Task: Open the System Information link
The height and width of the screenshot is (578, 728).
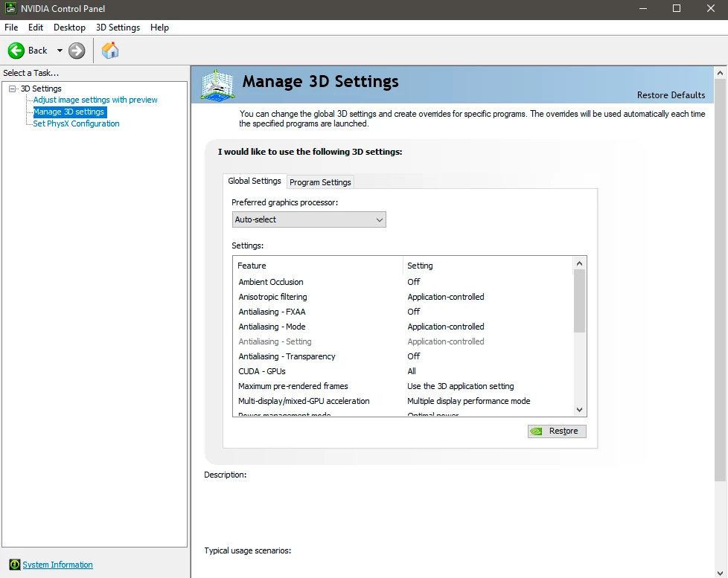Action: pos(57,565)
